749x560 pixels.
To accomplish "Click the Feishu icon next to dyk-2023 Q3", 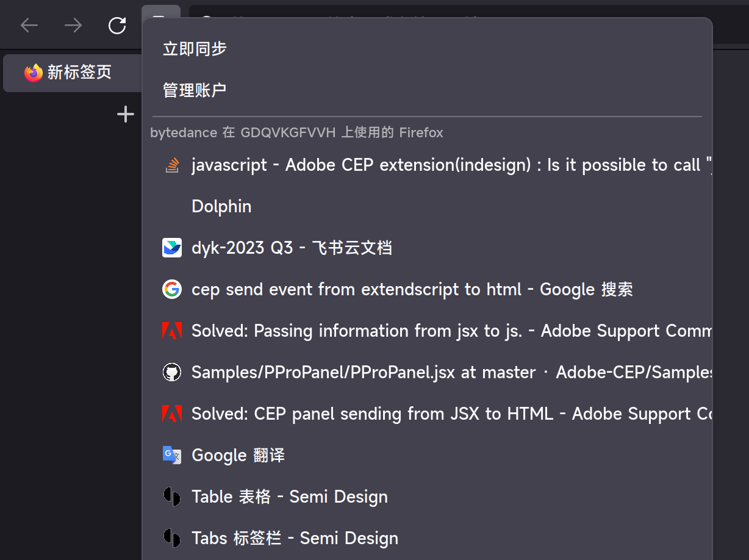I will click(x=172, y=248).
